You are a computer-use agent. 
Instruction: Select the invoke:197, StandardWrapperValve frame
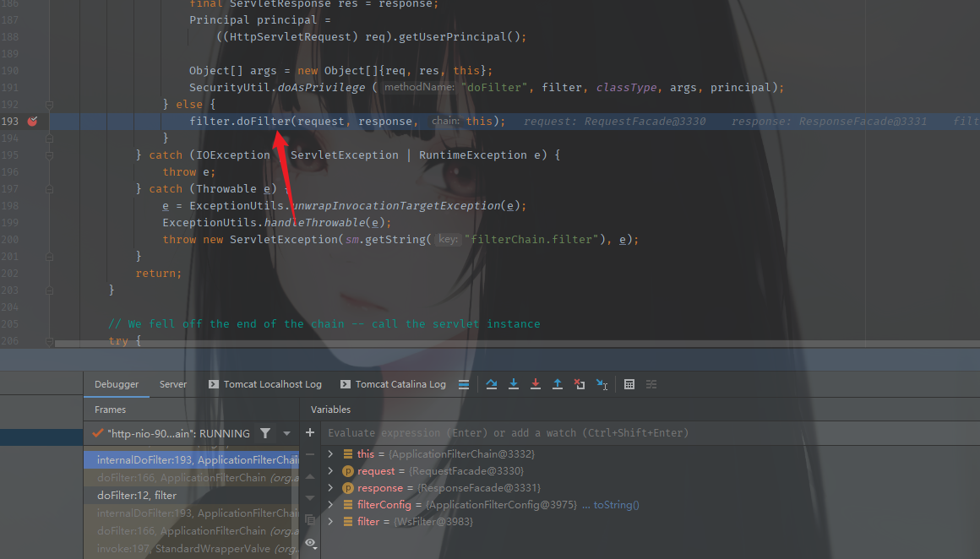[x=191, y=548]
